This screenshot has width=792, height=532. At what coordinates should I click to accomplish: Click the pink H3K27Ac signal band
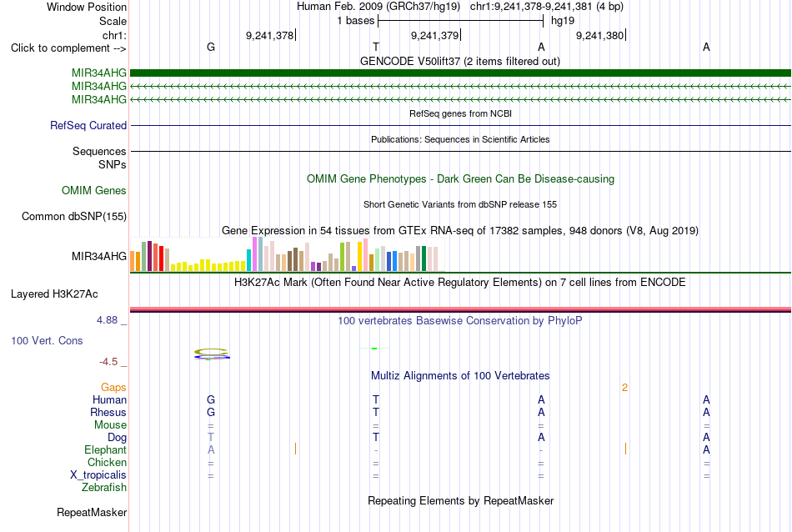coord(460,309)
